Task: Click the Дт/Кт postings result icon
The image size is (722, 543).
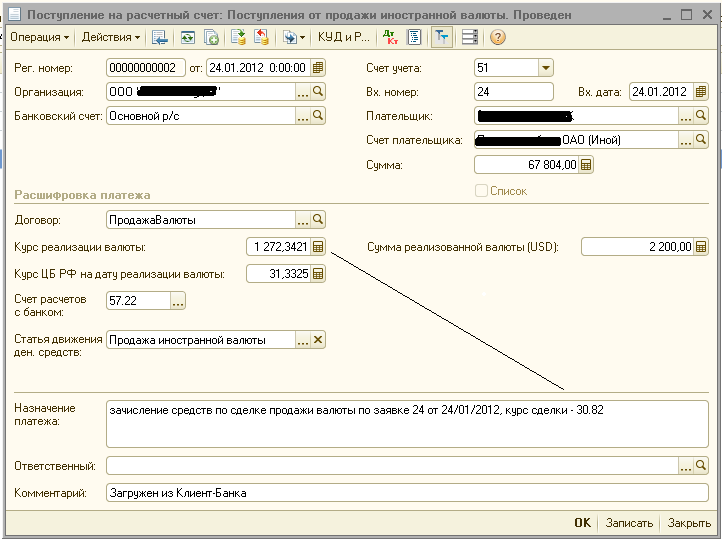Action: (389, 37)
